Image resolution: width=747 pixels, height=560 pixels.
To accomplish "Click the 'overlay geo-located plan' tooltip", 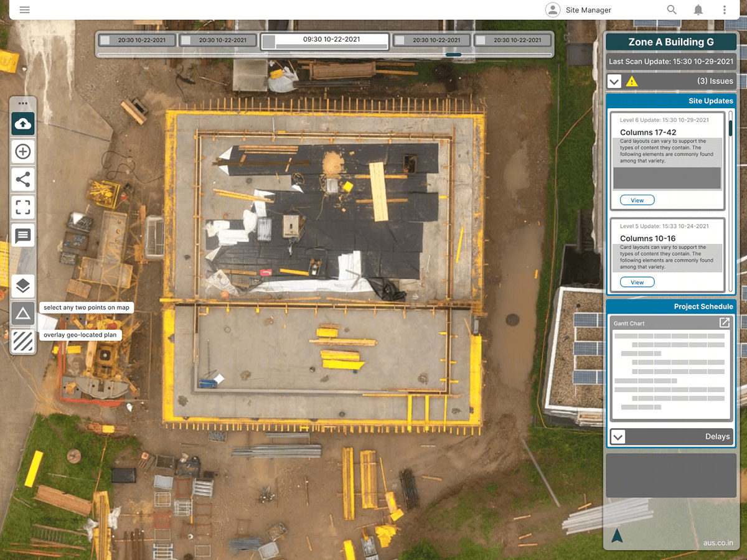I will [x=80, y=335].
